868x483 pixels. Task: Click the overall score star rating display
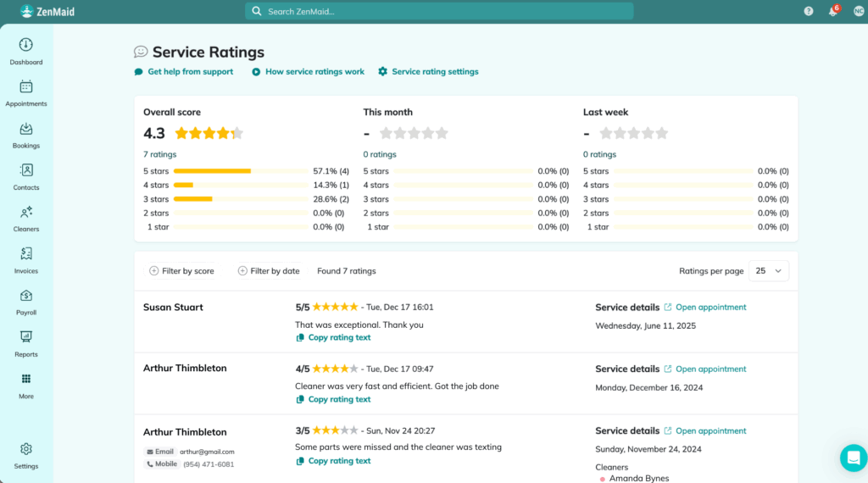(x=209, y=133)
